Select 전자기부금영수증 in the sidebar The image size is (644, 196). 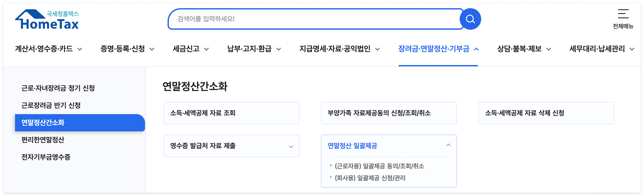click(46, 158)
